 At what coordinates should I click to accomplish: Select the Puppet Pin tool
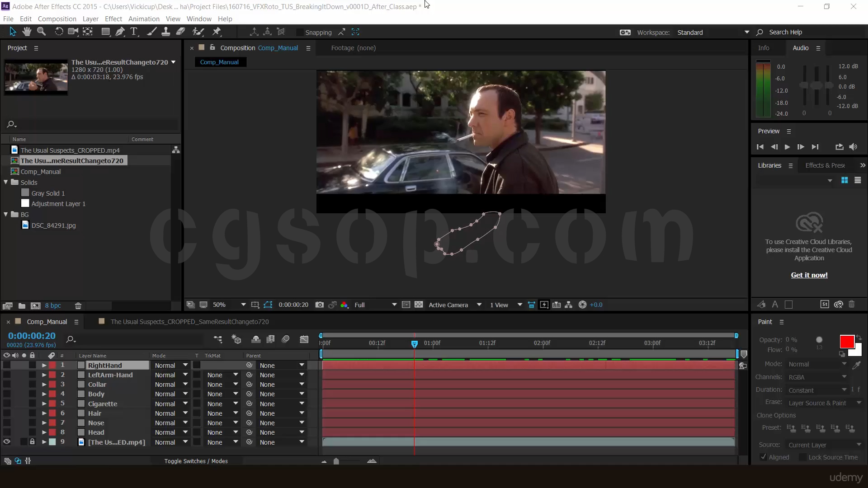pos(217,32)
